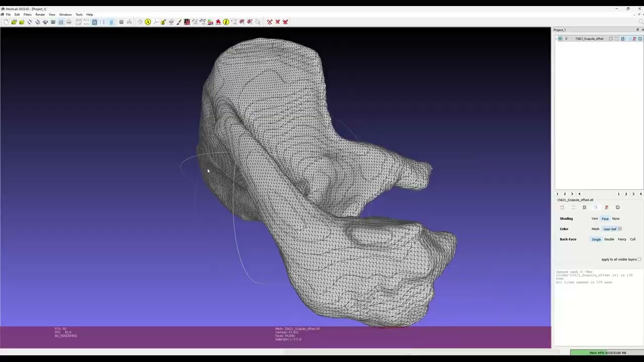644x362 pixels.
Task: Set Shading to Vert
Action: click(x=595, y=219)
